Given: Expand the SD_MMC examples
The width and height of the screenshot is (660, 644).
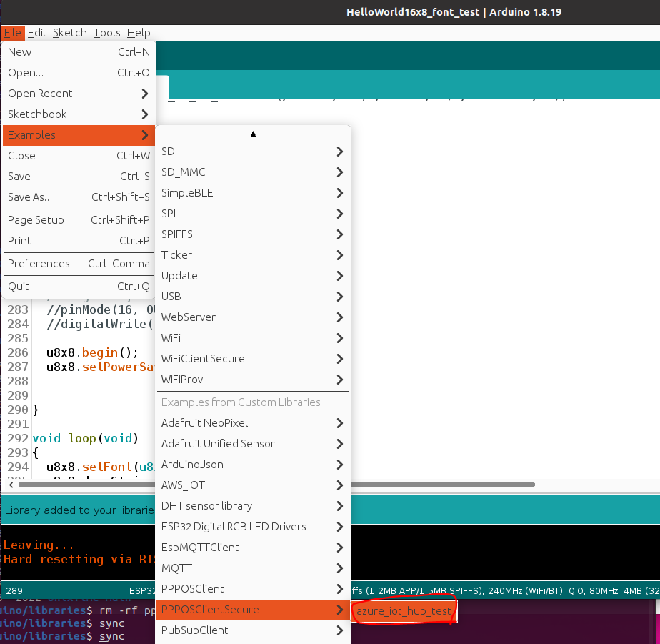Looking at the screenshot, I should pos(253,172).
